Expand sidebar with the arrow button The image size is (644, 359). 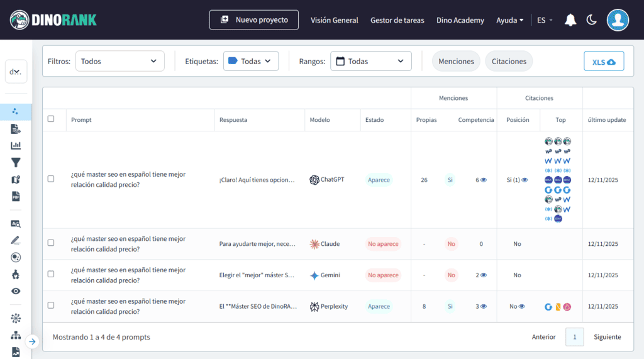pos(32,342)
